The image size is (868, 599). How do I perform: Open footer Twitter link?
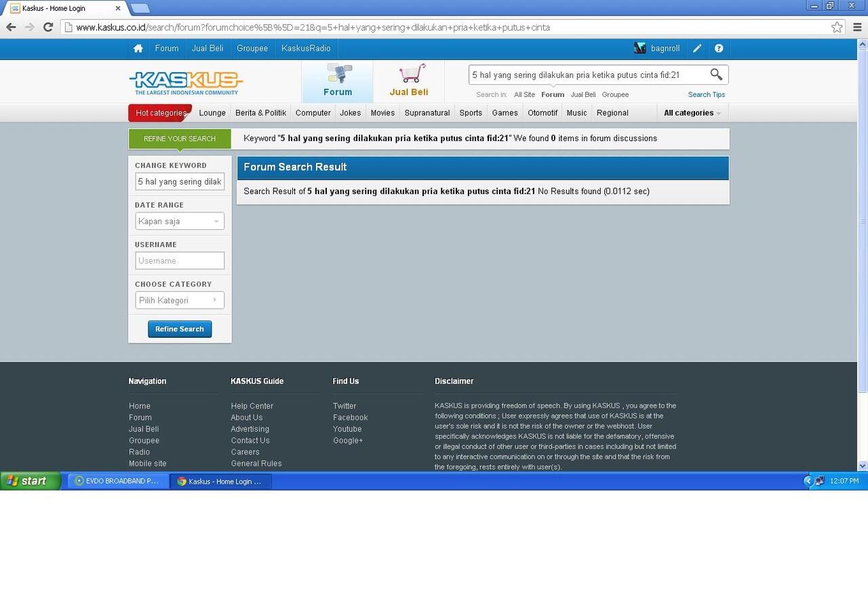click(x=344, y=406)
